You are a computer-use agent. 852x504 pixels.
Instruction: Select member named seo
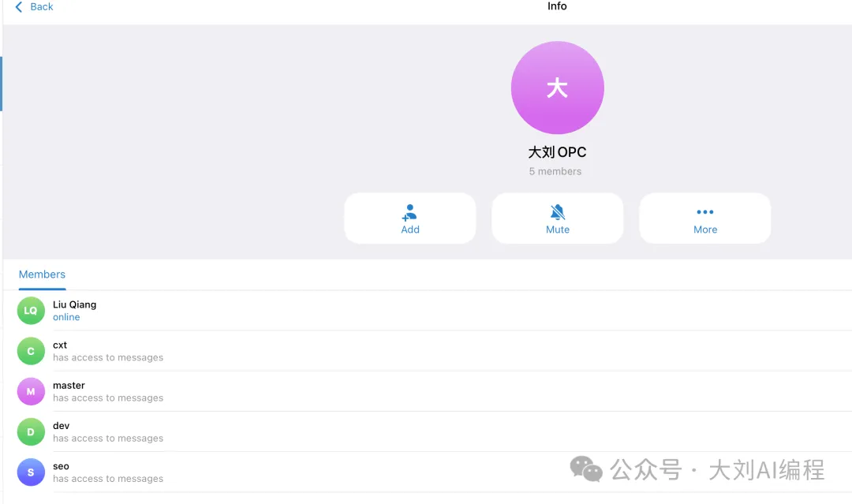click(x=427, y=472)
